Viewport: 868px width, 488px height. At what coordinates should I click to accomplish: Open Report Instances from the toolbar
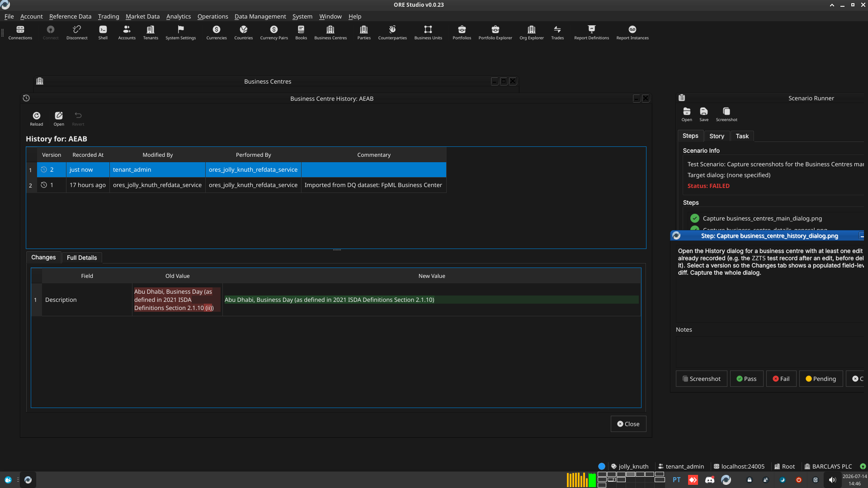[632, 33]
